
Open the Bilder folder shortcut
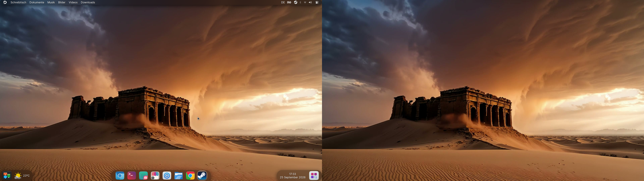click(62, 2)
